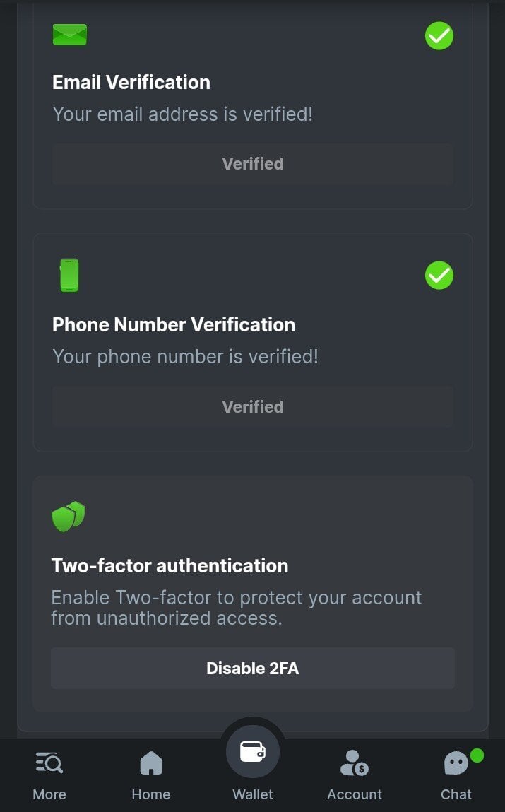
Task: Click the Phone Number Verification heading
Action: (174, 325)
